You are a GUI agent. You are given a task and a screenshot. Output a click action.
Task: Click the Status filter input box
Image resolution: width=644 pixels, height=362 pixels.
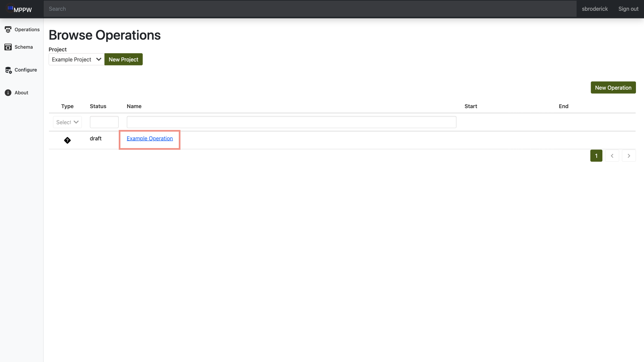(104, 122)
